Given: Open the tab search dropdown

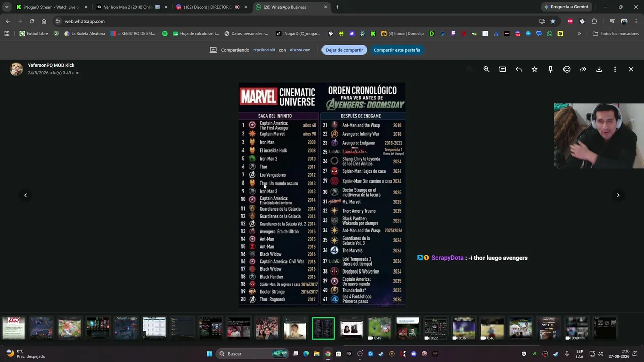Looking at the screenshot, I should (x=7, y=7).
